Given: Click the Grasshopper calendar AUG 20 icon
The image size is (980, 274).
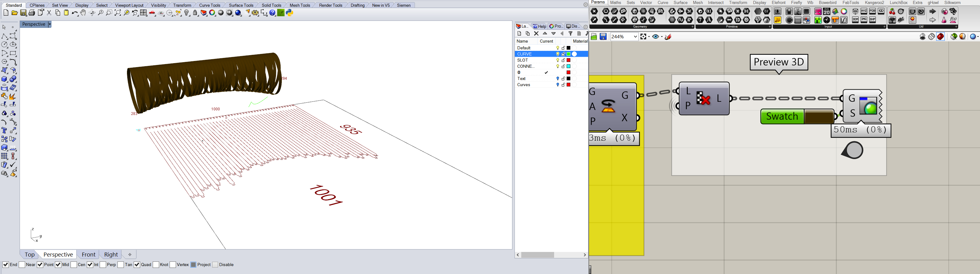Looking at the screenshot, I should (827, 11).
